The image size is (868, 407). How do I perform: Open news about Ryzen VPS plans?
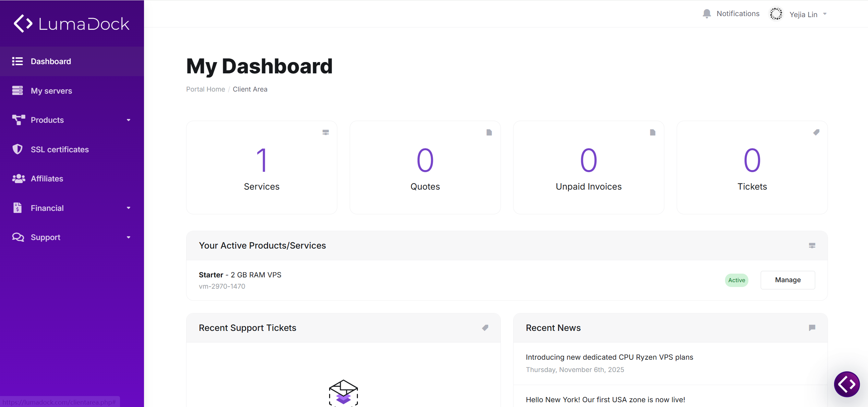tap(610, 357)
